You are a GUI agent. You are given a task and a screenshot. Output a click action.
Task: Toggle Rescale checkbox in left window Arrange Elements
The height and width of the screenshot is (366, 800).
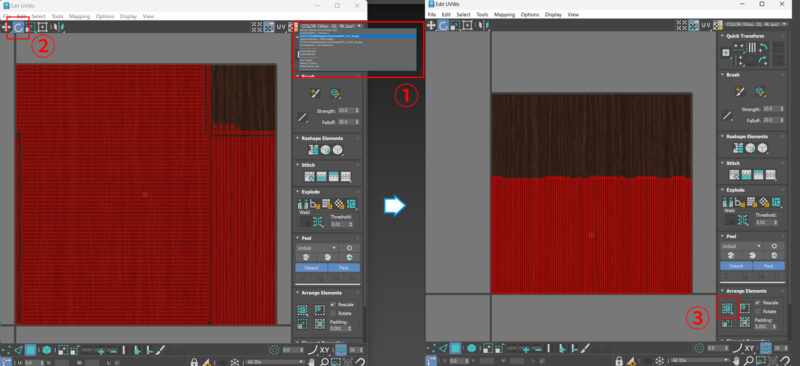334,304
